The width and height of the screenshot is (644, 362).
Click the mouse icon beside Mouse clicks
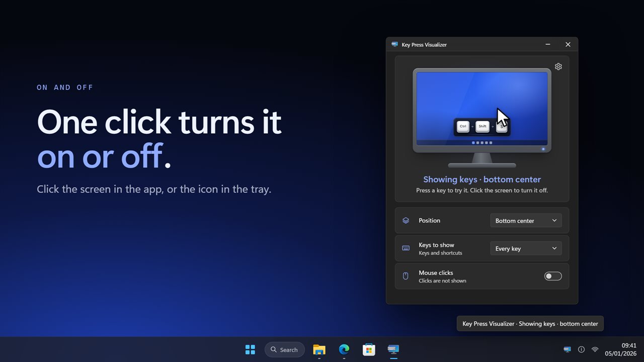pos(406,276)
